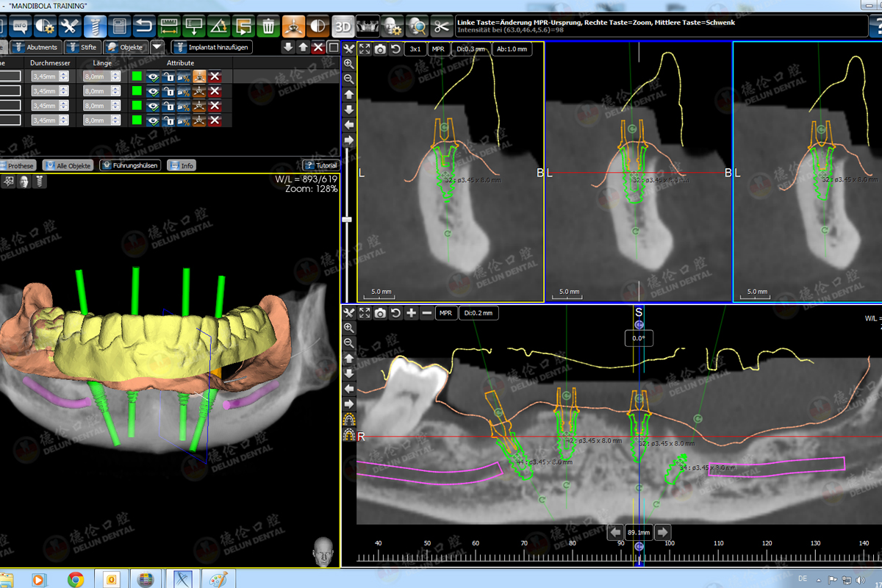
Task: Expand the dropdown arrow next to Objekte
Action: pyautogui.click(x=157, y=47)
